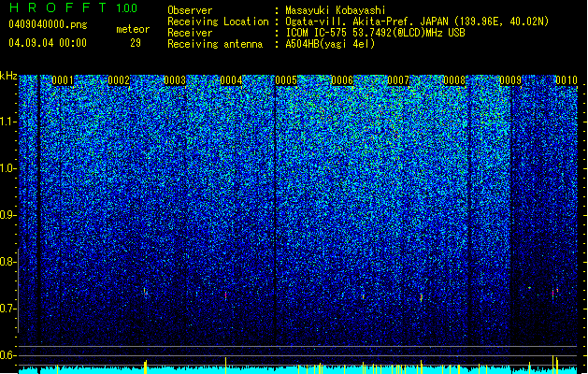Click the Receiver field label
Viewport: 588px width, 374px height.
click(190, 33)
